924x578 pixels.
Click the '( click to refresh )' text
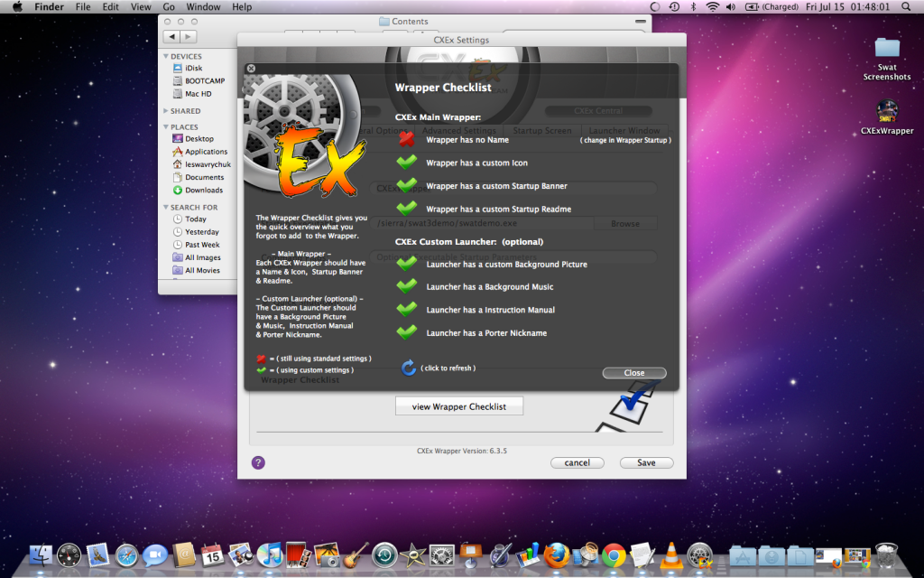(448, 368)
